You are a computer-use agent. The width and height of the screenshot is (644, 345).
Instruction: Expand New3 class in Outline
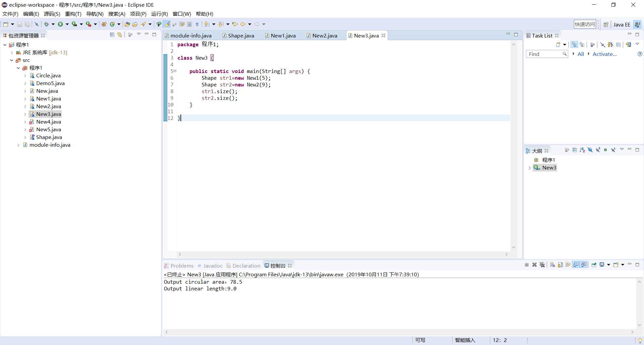pos(529,168)
